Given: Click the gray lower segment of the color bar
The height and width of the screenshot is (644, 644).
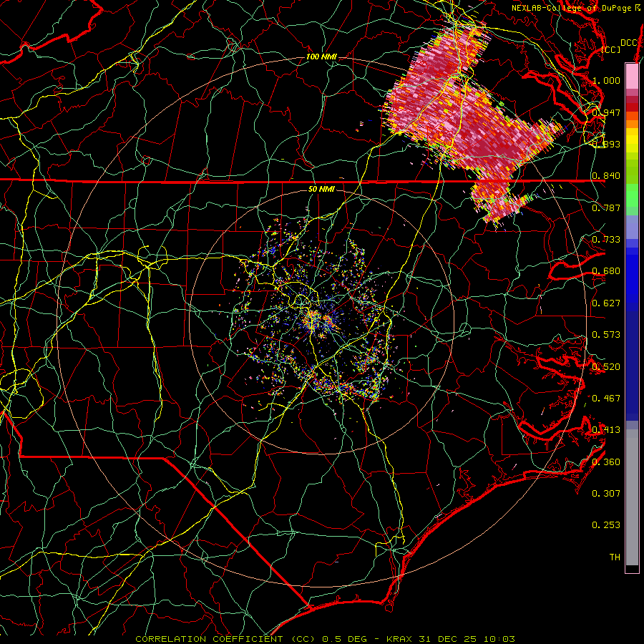Looking at the screenshot, I should click(x=632, y=497).
